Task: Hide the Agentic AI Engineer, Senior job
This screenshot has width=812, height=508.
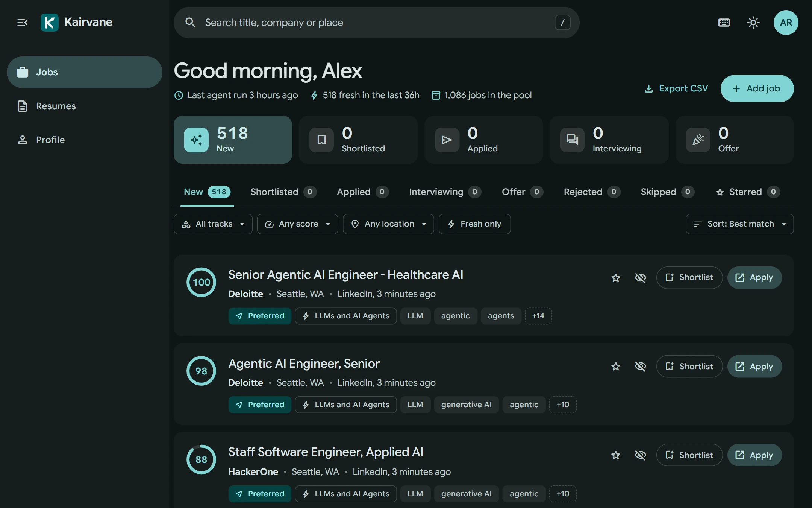Action: [641, 367]
